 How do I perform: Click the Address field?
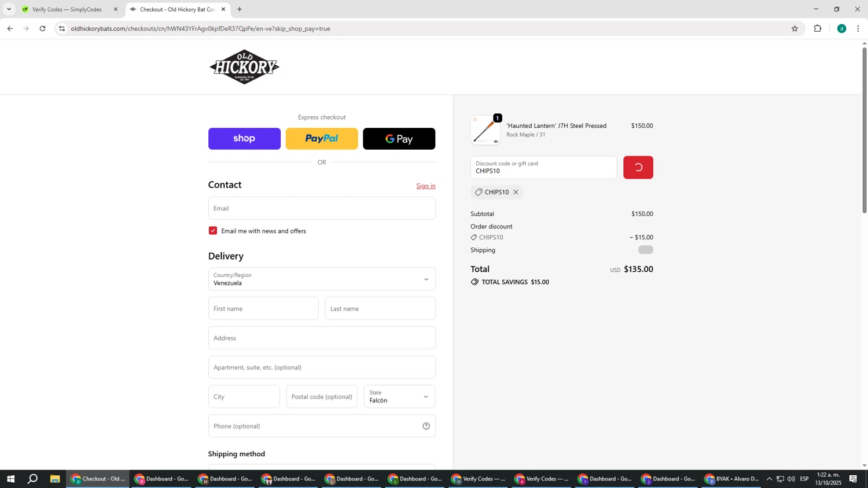click(322, 338)
